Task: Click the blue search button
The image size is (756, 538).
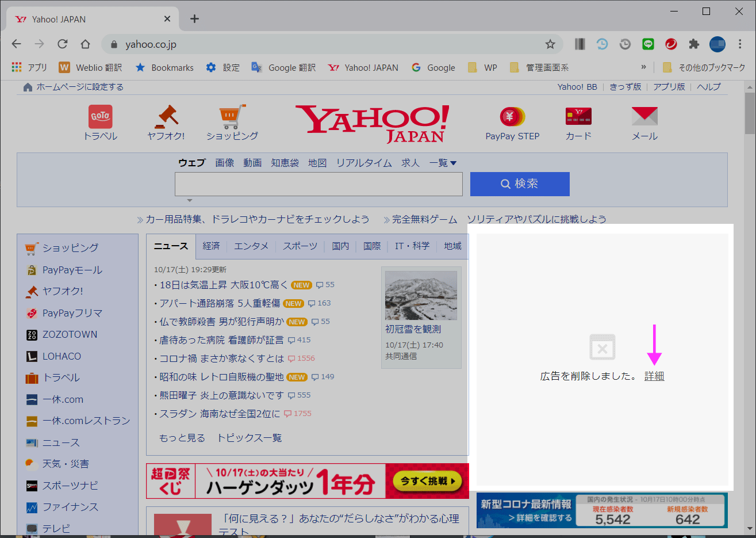Action: pos(520,184)
